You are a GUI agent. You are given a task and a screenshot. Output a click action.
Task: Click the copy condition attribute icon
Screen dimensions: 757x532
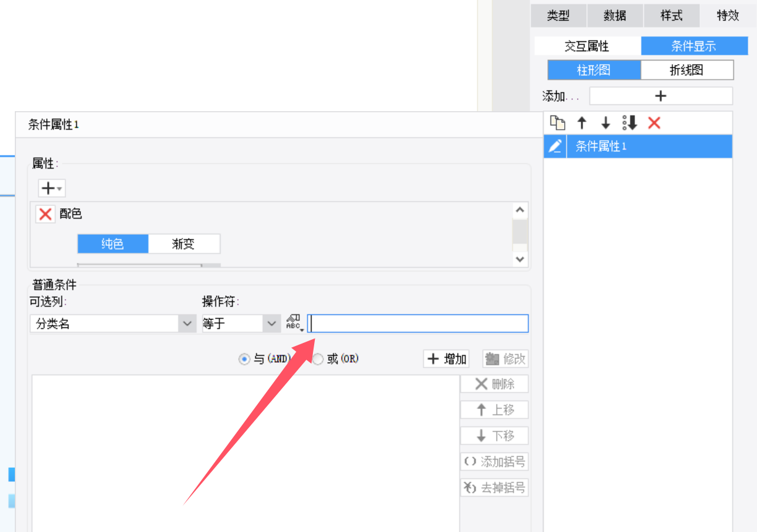click(557, 123)
